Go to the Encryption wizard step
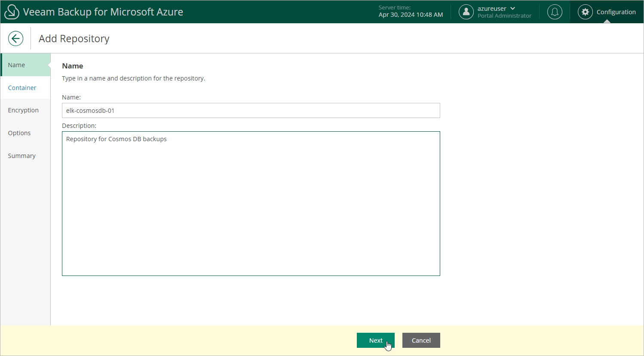 (x=25, y=110)
